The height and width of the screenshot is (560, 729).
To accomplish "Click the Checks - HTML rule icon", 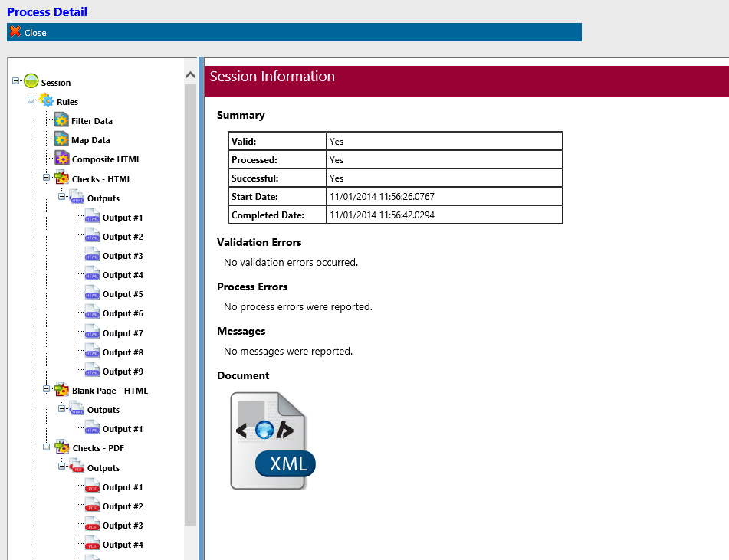I will 62,178.
